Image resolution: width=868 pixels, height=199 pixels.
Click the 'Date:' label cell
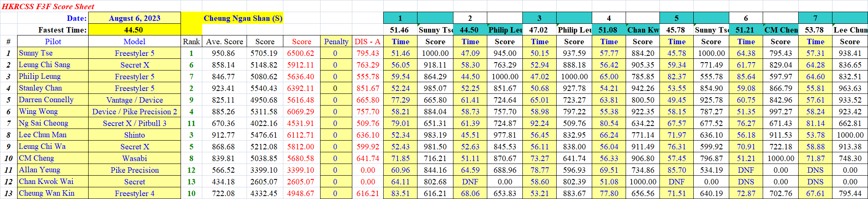tap(53, 18)
